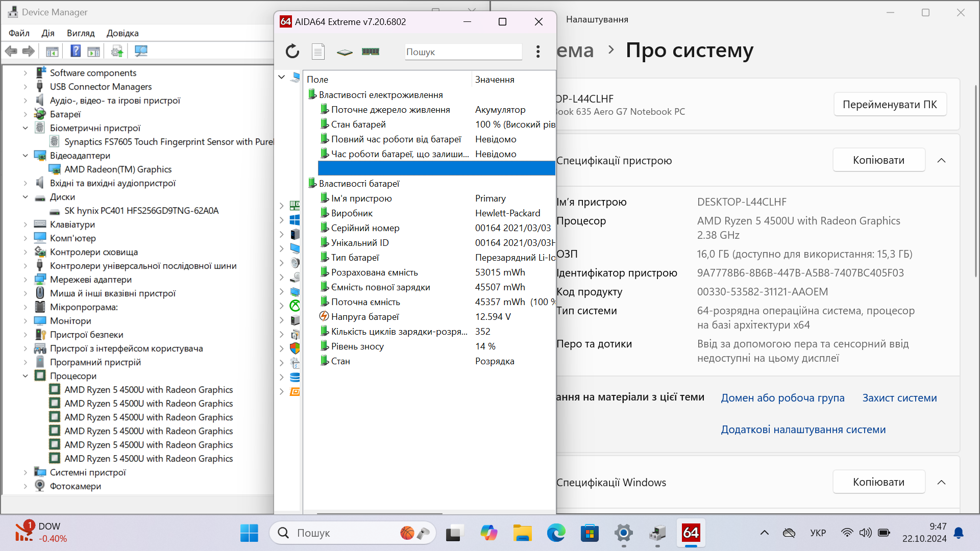Click the AIDA64 memory module toolbar icon

tap(371, 51)
